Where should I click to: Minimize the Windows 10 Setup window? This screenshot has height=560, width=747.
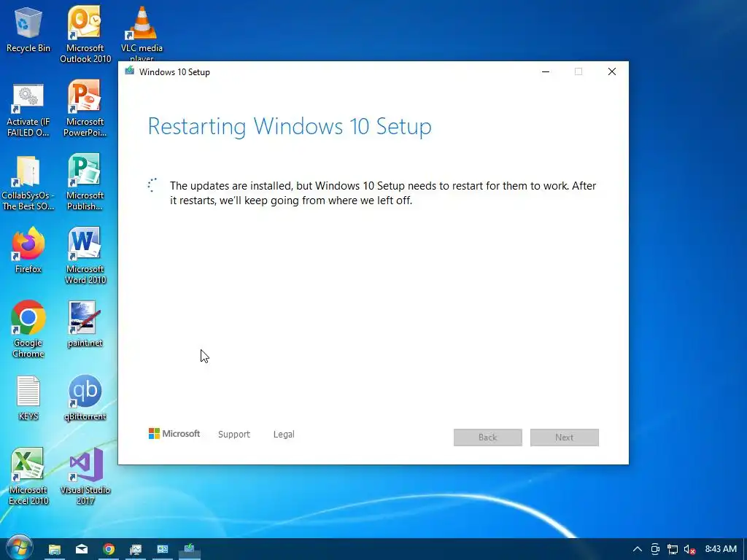[x=546, y=72]
